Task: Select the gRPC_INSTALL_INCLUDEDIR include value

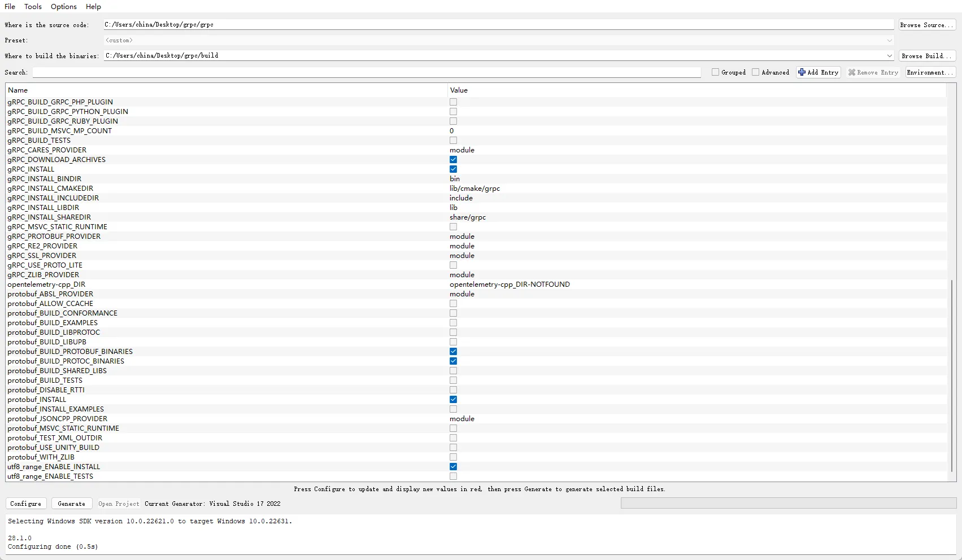Action: 461,198
